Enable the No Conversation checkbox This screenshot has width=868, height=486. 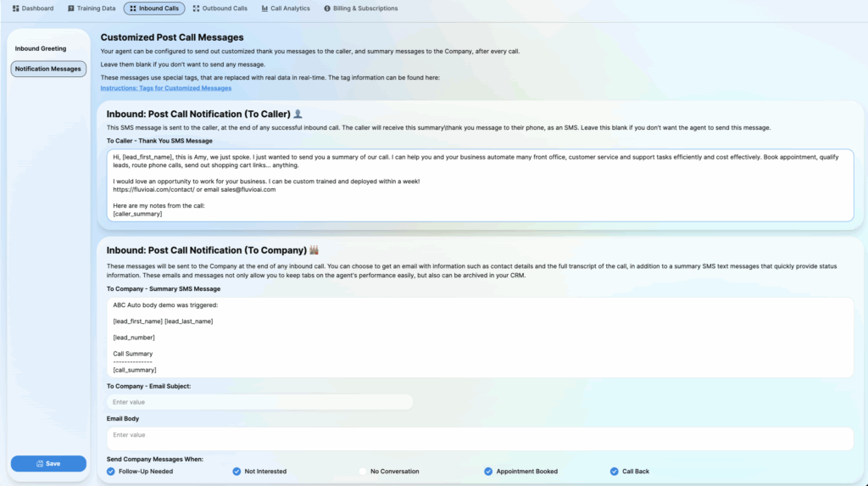(x=363, y=472)
